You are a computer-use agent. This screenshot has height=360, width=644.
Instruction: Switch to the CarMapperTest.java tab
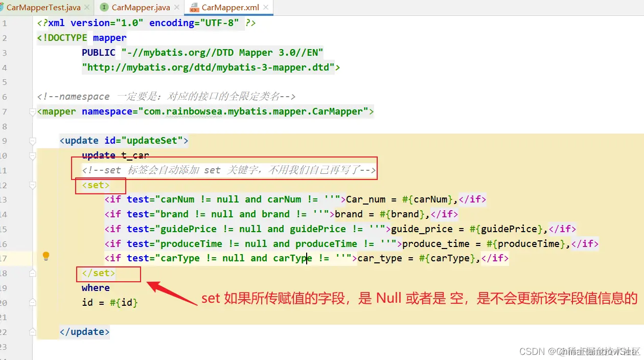pos(43,8)
